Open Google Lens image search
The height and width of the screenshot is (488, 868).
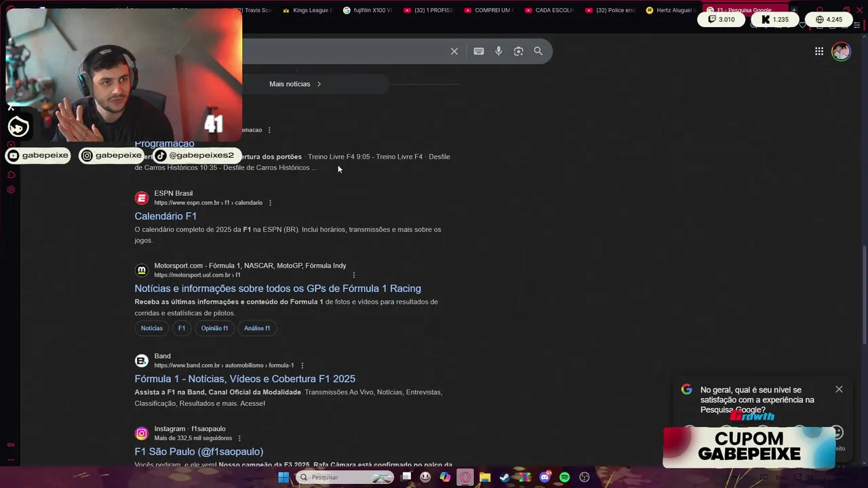click(518, 52)
